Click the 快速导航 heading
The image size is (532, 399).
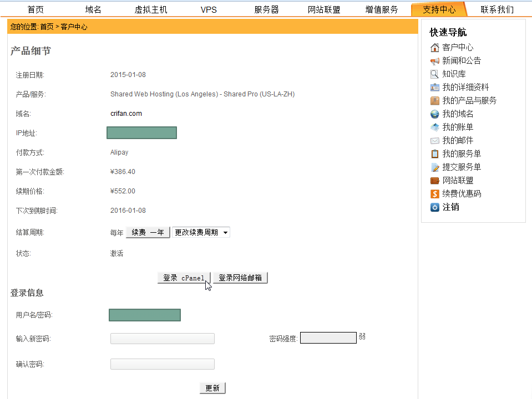pos(448,32)
